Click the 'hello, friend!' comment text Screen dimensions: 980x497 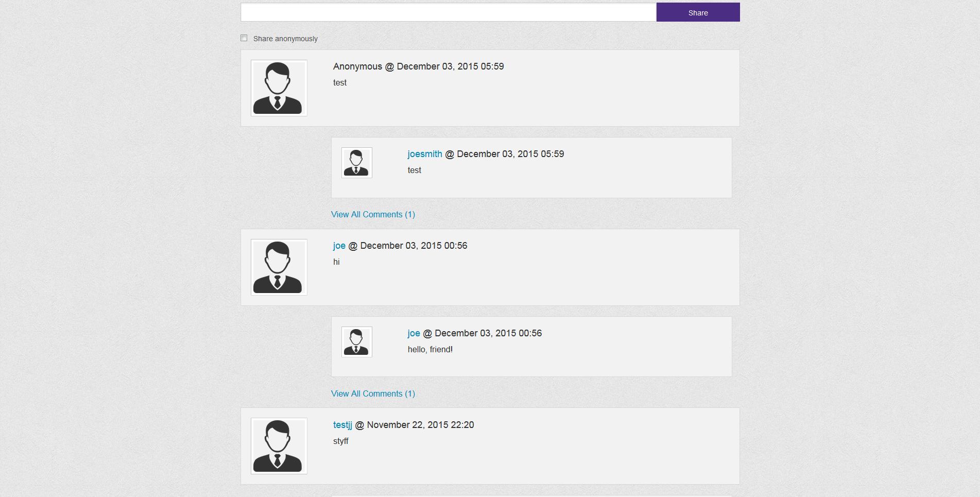pos(430,349)
